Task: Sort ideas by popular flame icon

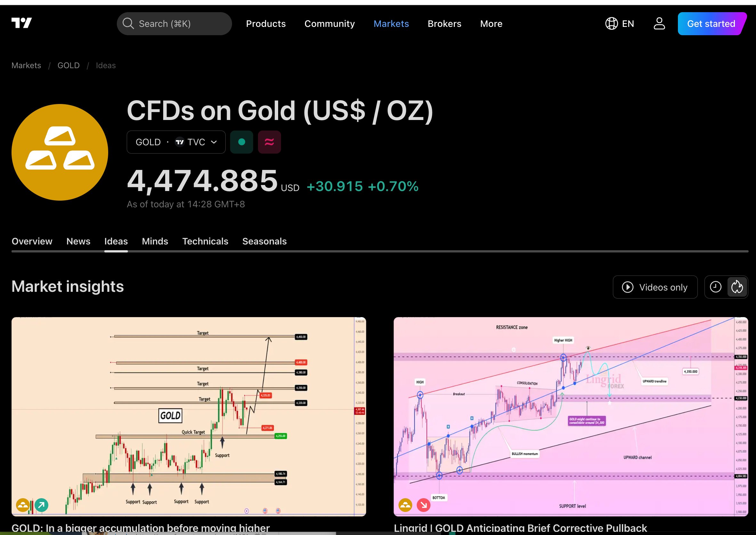Action: pyautogui.click(x=737, y=287)
